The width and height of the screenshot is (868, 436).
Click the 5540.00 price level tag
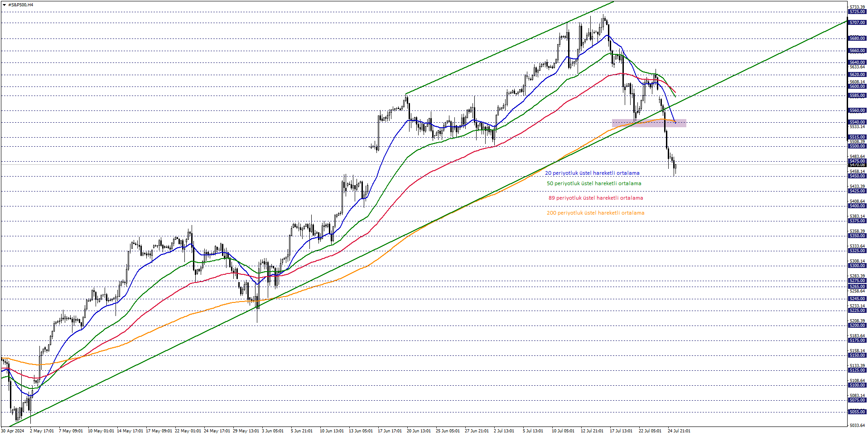[x=857, y=122]
